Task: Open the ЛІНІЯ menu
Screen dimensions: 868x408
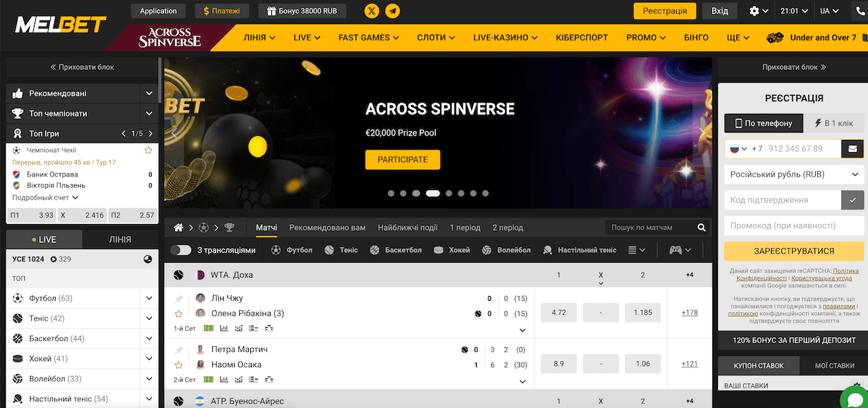Action: tap(259, 38)
